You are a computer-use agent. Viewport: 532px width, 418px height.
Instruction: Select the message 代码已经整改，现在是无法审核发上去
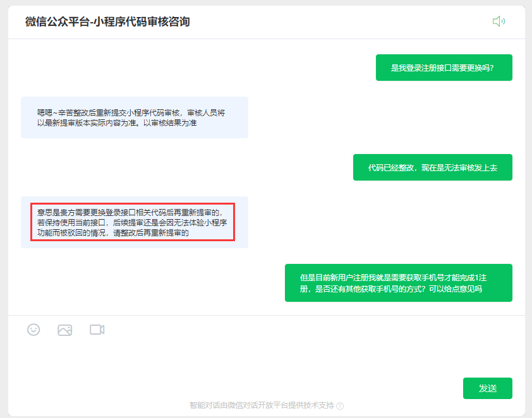pyautogui.click(x=433, y=167)
